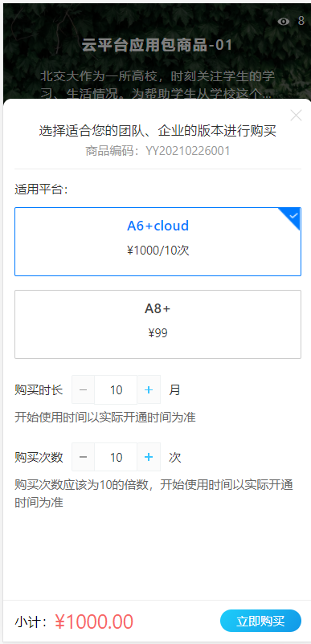Decrease purchase duration with minus button

coord(84,389)
